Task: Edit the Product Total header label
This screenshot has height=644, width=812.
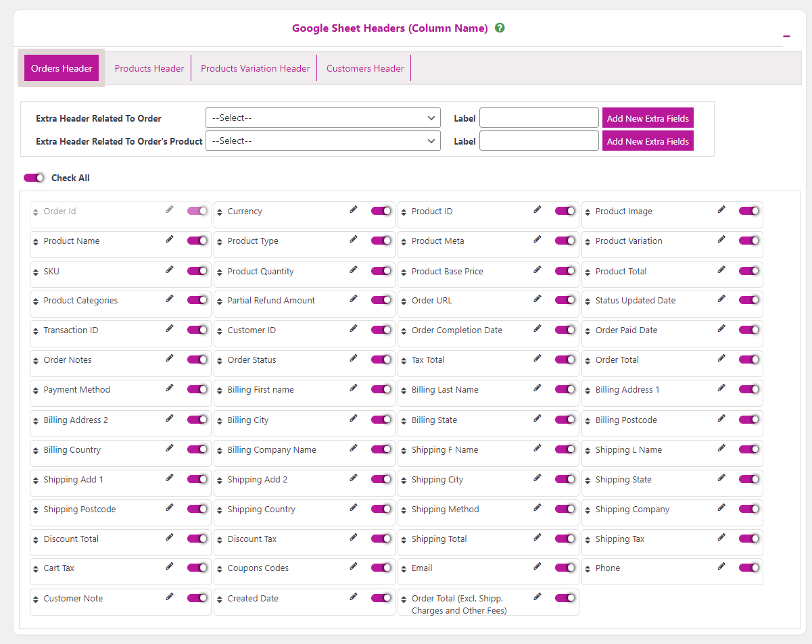Action: 721,270
